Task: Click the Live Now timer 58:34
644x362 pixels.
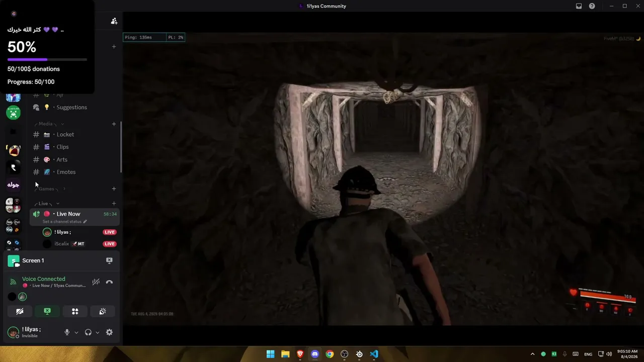Action: pyautogui.click(x=110, y=214)
